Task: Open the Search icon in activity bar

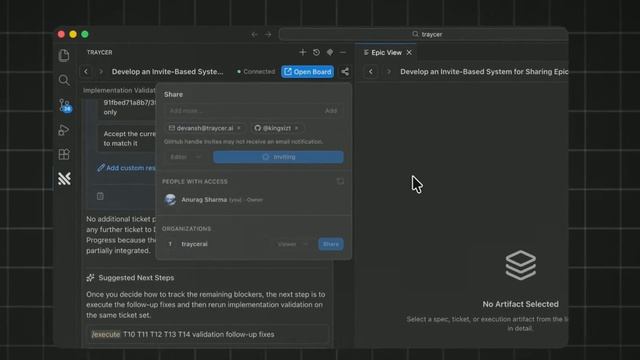Action: click(64, 80)
